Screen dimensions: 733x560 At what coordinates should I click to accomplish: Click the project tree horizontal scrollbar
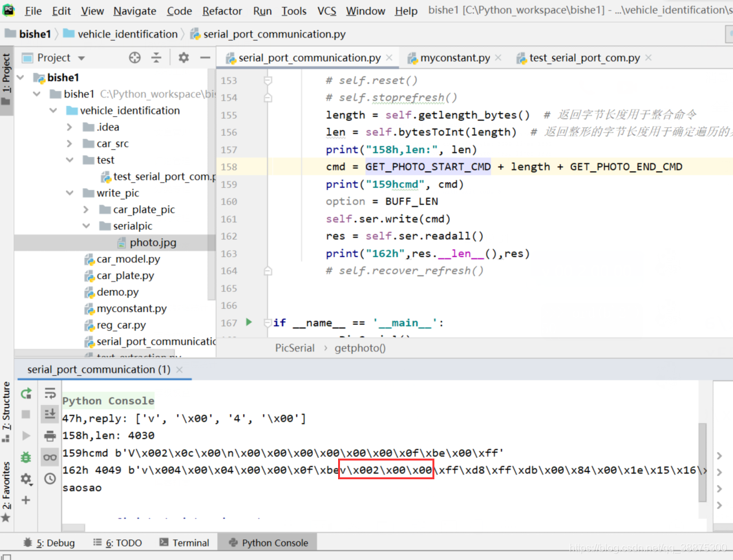pos(94,353)
